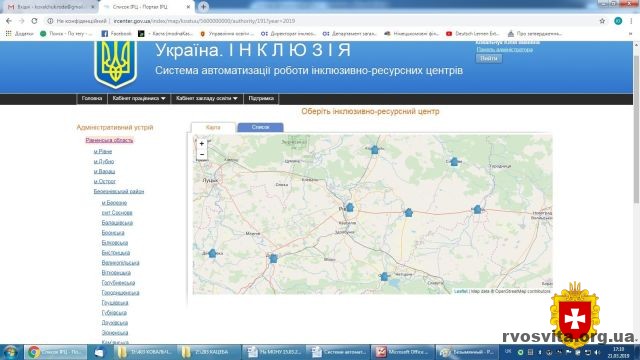Click the house marker near Dubno
Viewport: 640px width, 360px height.
pos(273,258)
